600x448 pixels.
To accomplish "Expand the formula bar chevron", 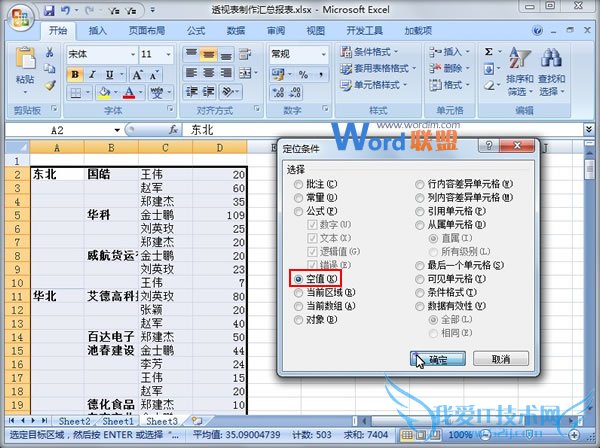I will coord(589,130).
